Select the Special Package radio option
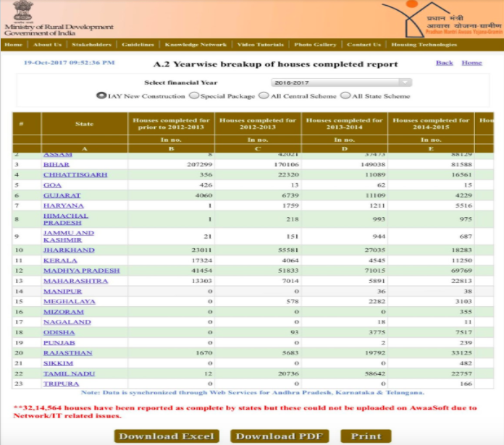Screen dimensions: 504x445 (x=193, y=96)
